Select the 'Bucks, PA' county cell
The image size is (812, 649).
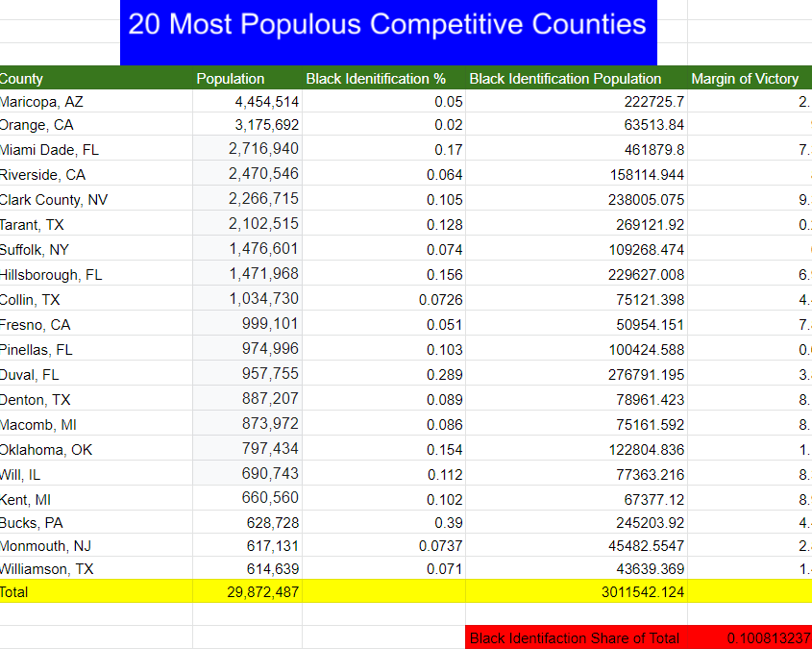(x=96, y=521)
